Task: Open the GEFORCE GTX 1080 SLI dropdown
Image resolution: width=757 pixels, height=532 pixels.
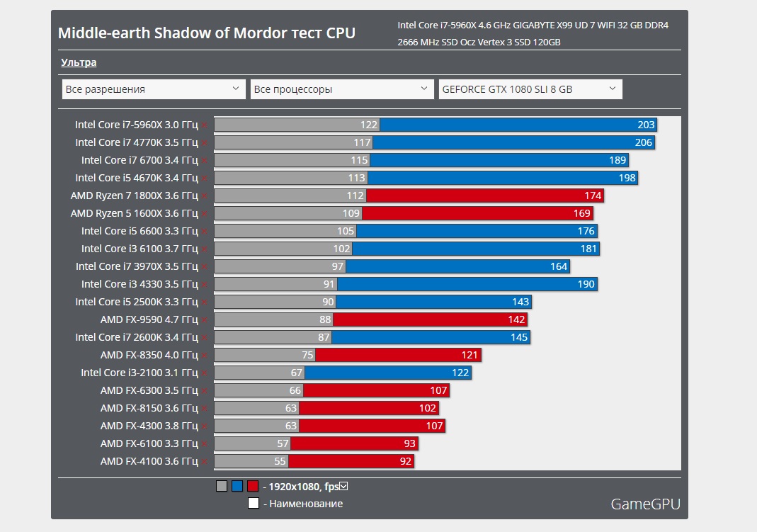Action: point(530,89)
